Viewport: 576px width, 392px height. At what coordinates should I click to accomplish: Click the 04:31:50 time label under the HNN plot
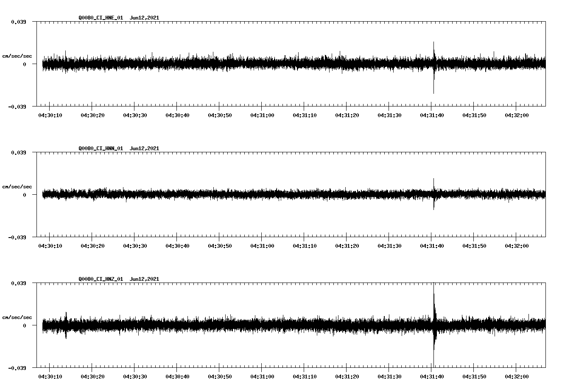pos(474,246)
